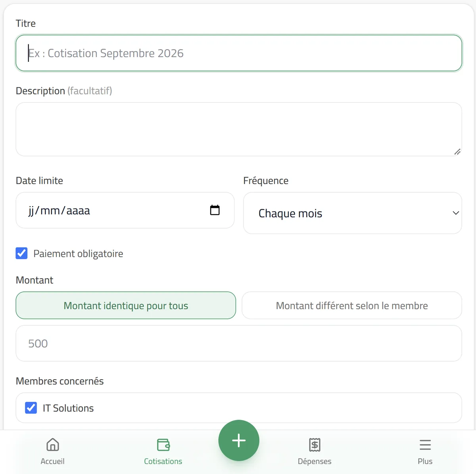476x474 pixels.
Task: Open the Fréquence dropdown Chaque mois
Action: point(353,213)
